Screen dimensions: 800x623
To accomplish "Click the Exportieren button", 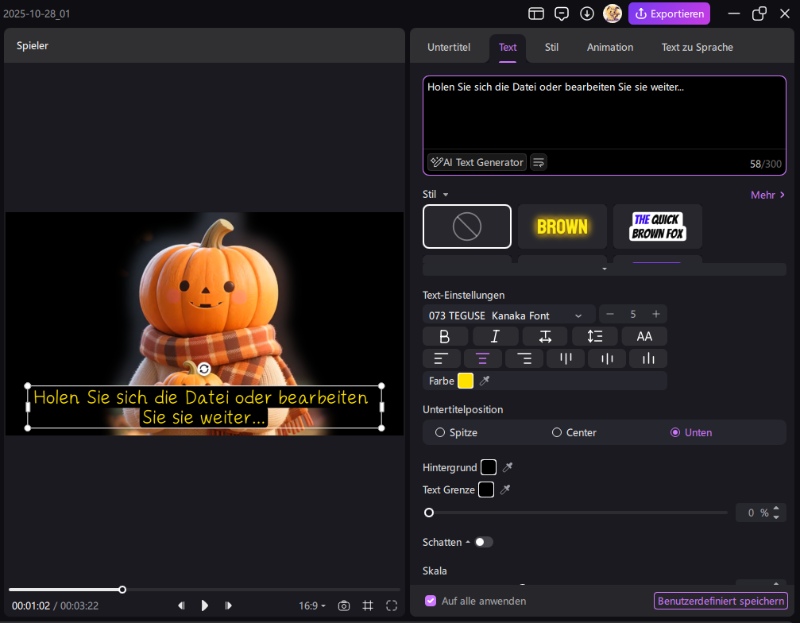I will tap(669, 14).
